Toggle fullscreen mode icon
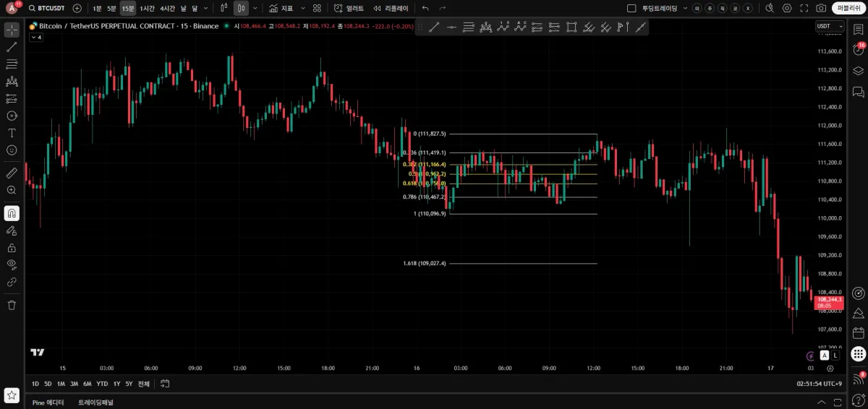The width and height of the screenshot is (868, 409). (804, 8)
